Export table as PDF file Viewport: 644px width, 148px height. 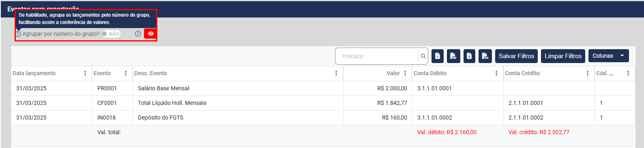[453, 56]
